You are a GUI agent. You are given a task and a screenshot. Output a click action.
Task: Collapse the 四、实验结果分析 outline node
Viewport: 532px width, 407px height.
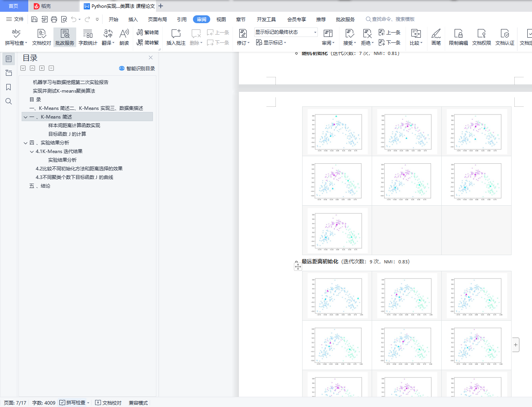(26, 143)
